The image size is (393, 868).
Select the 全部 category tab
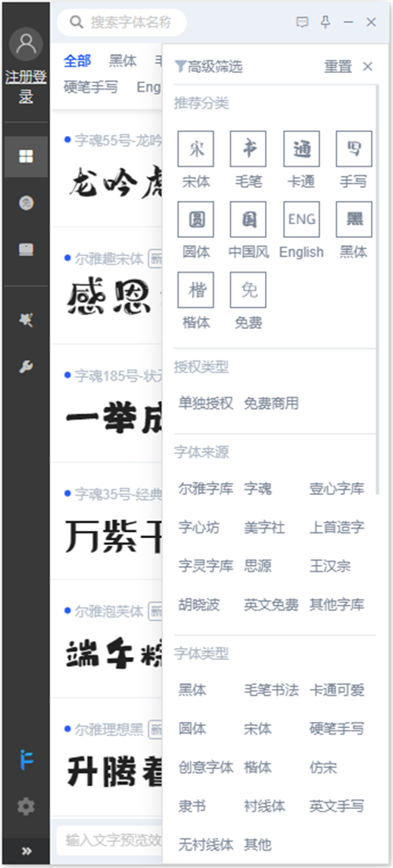(78, 61)
